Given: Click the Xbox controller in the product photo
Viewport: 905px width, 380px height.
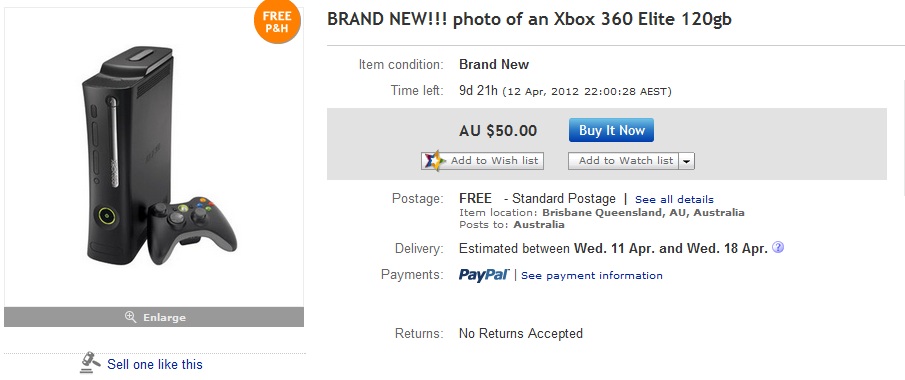Looking at the screenshot, I should pyautogui.click(x=192, y=230).
